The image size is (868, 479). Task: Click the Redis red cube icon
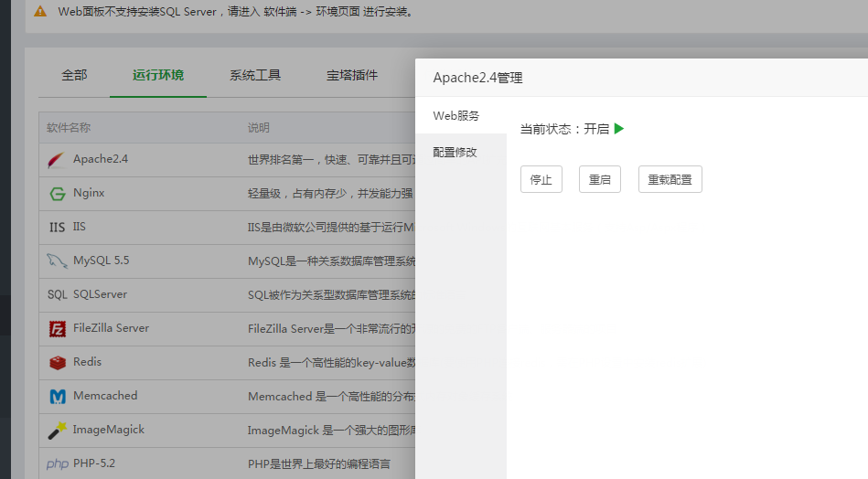tap(57, 362)
